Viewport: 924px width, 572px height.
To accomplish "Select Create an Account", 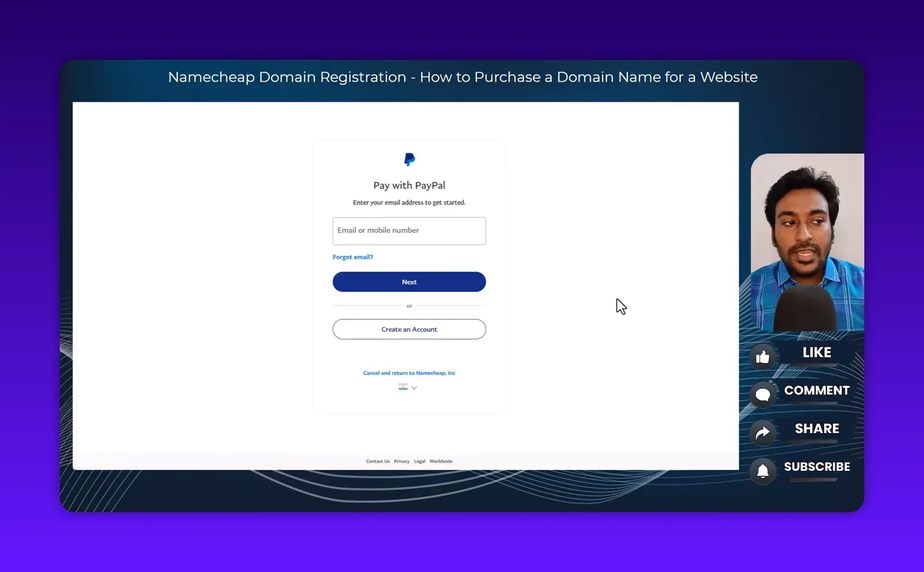I will point(409,329).
